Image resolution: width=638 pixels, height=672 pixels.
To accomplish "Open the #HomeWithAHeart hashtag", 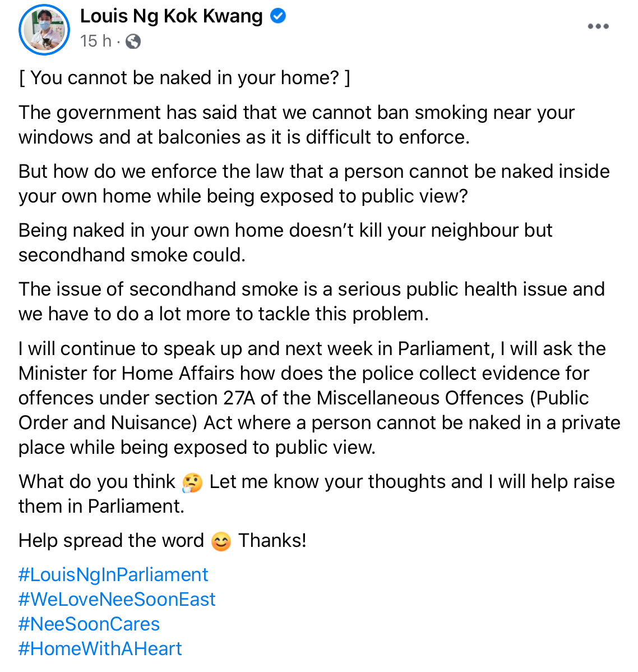I will point(100,648).
